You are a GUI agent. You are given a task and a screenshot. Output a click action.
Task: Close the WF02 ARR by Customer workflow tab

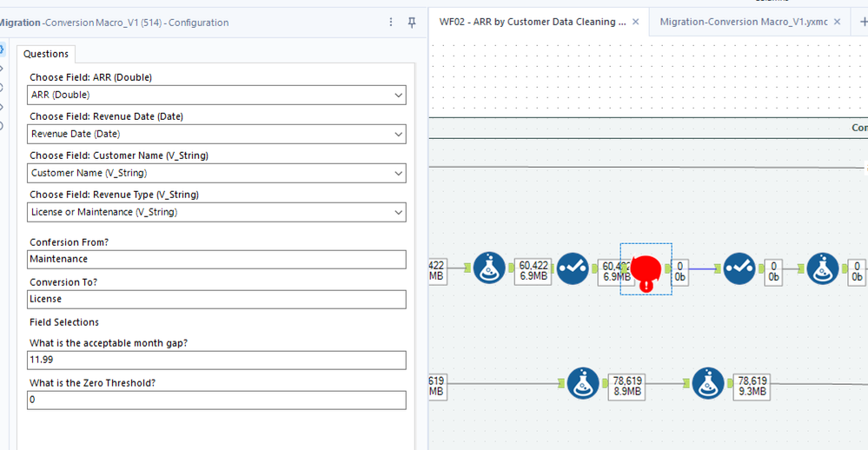635,22
